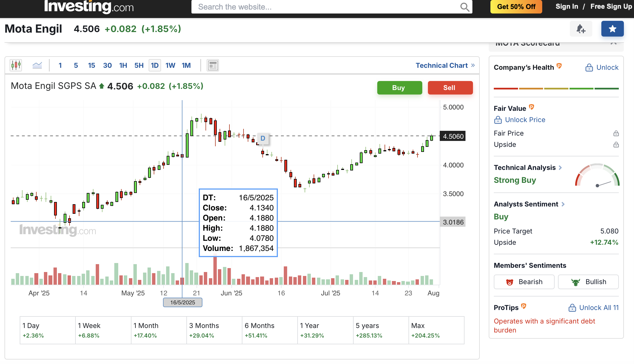Toggle the watchlist star button
This screenshot has height=364, width=634.
pos(612,29)
